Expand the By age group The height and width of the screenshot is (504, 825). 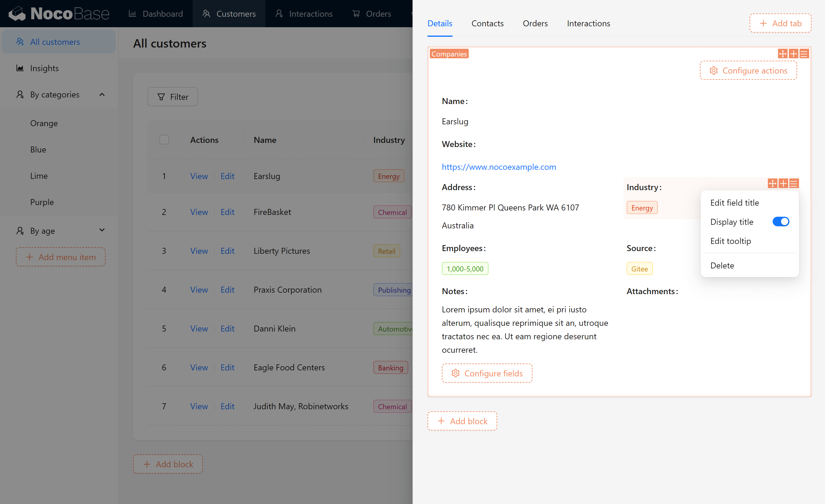pyautogui.click(x=101, y=230)
